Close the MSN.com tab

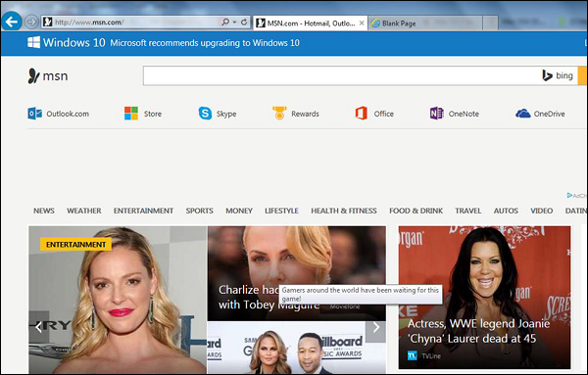pyautogui.click(x=362, y=23)
